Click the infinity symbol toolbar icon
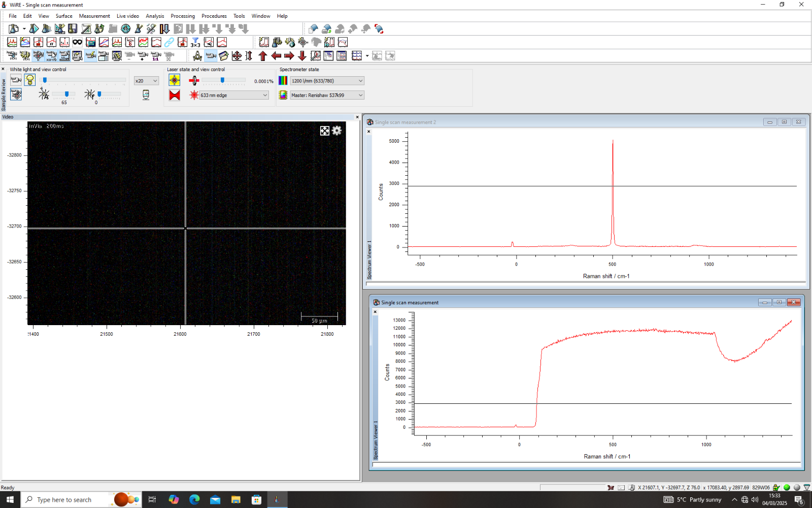This screenshot has width=812, height=508. [x=77, y=42]
